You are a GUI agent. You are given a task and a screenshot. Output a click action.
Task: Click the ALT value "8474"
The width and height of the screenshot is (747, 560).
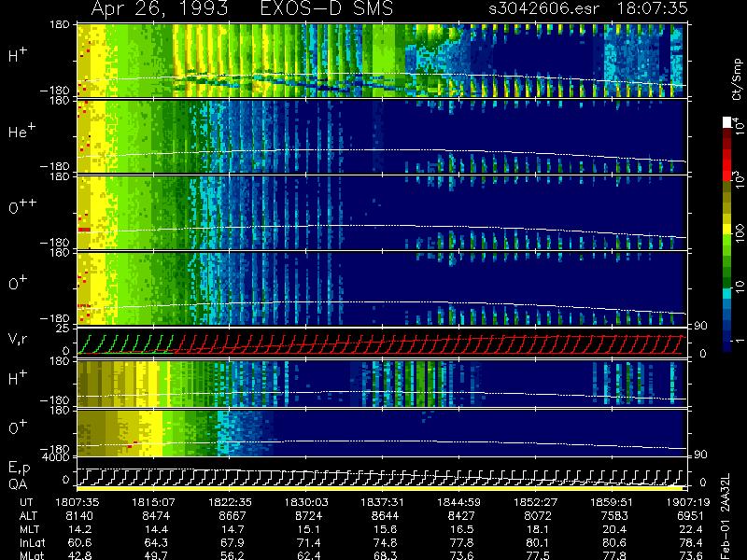(x=156, y=516)
